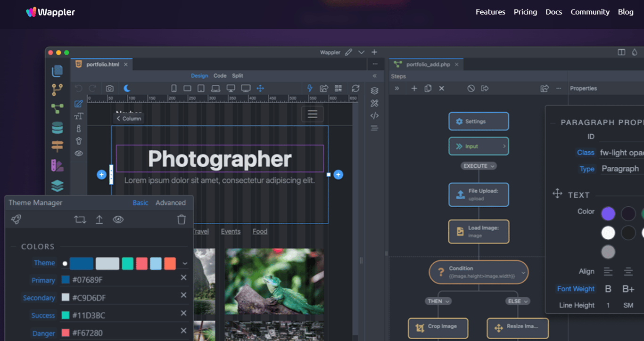Click Primary color swatch #07689F
Screen dimensions: 644x341
coord(66,280)
